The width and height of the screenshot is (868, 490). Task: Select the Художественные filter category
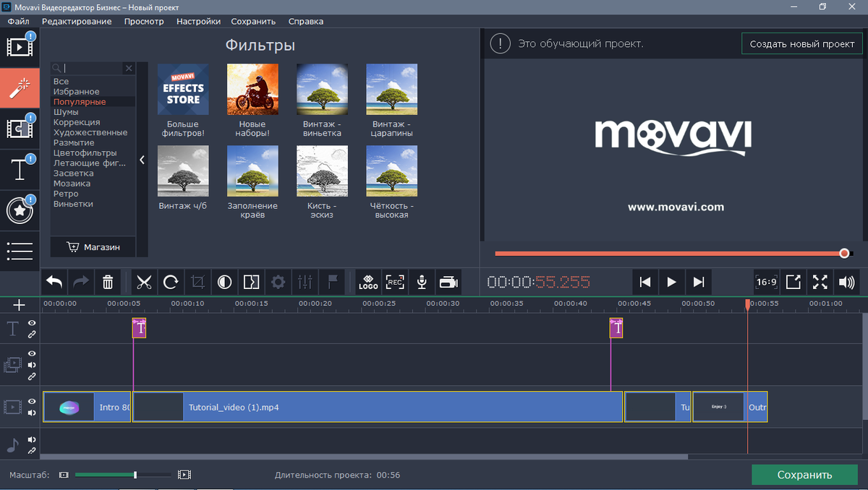point(90,132)
